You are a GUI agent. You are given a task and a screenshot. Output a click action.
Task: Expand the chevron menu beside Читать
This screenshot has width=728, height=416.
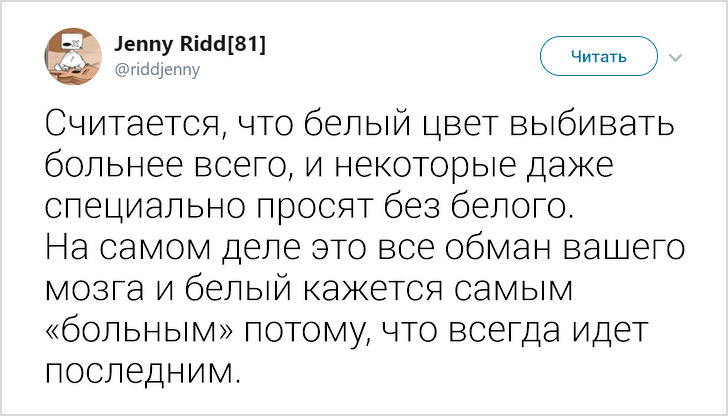tap(675, 57)
